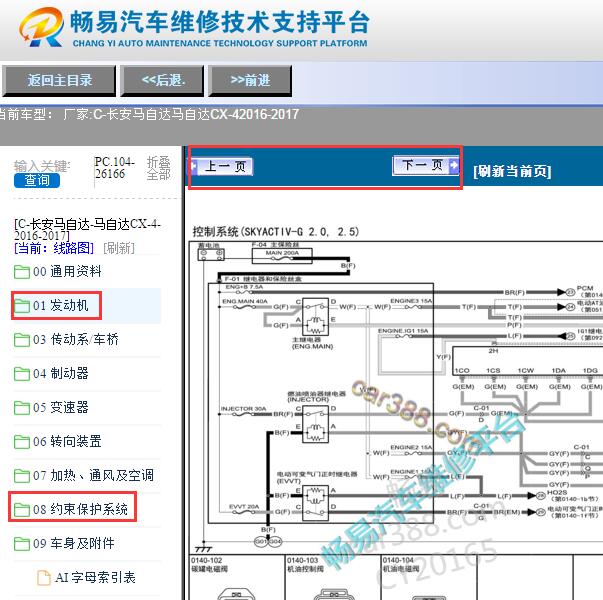The image size is (603, 600).
Task: Open folder icon for 06 转向装置
Action: point(22,442)
